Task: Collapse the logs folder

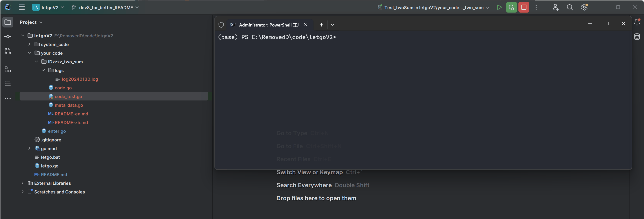Action: [x=43, y=70]
